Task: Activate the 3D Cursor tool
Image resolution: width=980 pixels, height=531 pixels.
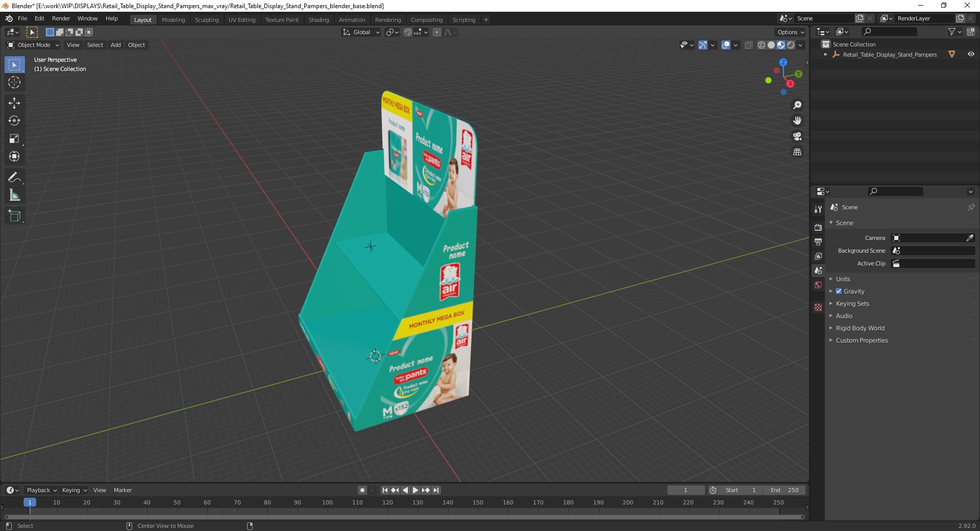Action: click(14, 82)
